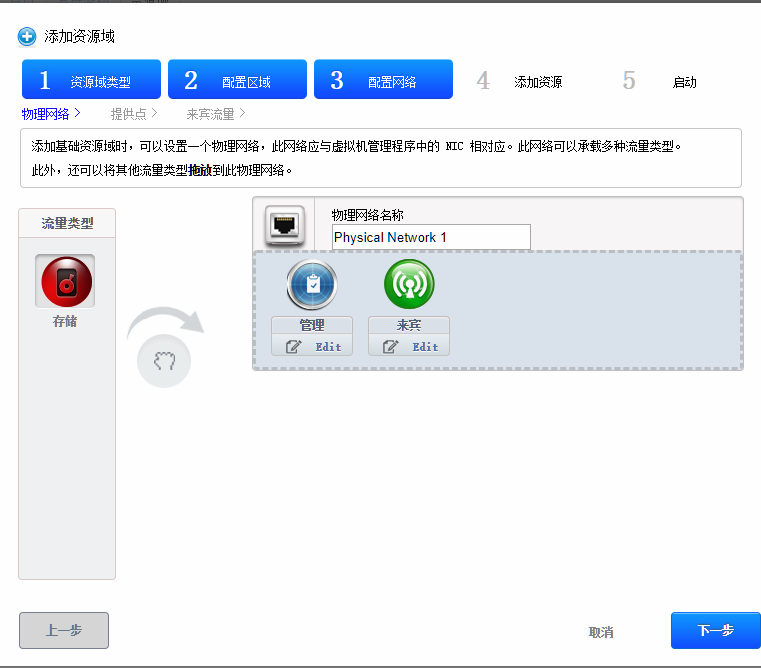
Task: Click the blue 管理 management traffic icon
Action: pyautogui.click(x=312, y=285)
